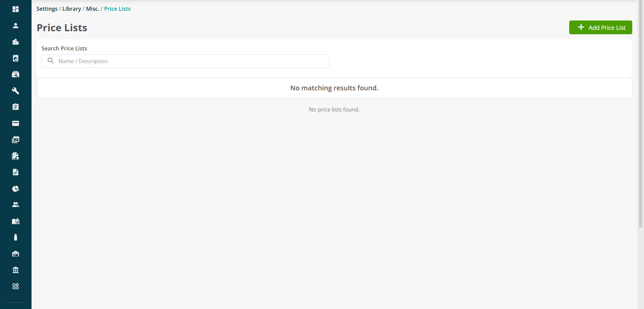644x309 pixels.
Task: Click the wrench icon in sidebar
Action: coord(15,91)
